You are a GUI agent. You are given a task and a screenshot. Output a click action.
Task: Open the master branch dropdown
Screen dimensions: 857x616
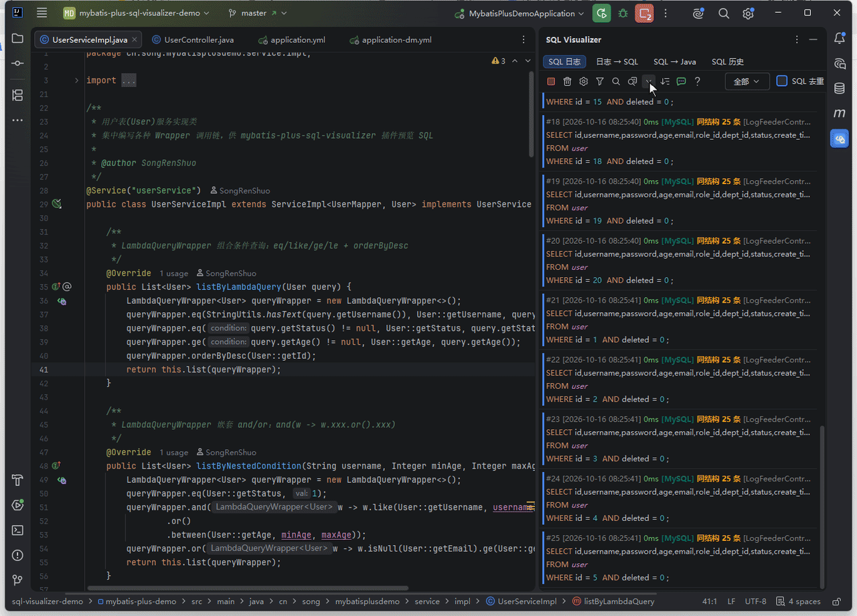pyautogui.click(x=257, y=13)
